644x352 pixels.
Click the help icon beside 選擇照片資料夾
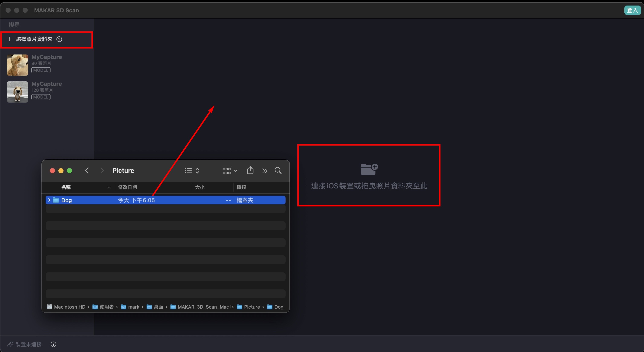pos(59,39)
